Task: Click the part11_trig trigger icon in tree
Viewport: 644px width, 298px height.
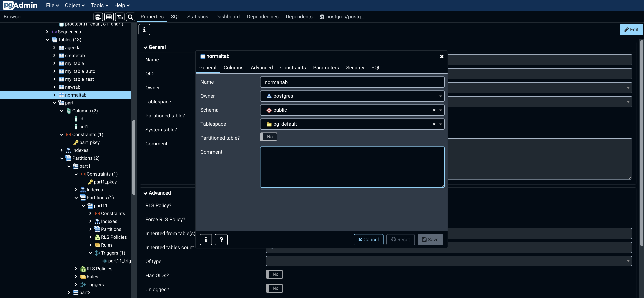Action: 105,261
